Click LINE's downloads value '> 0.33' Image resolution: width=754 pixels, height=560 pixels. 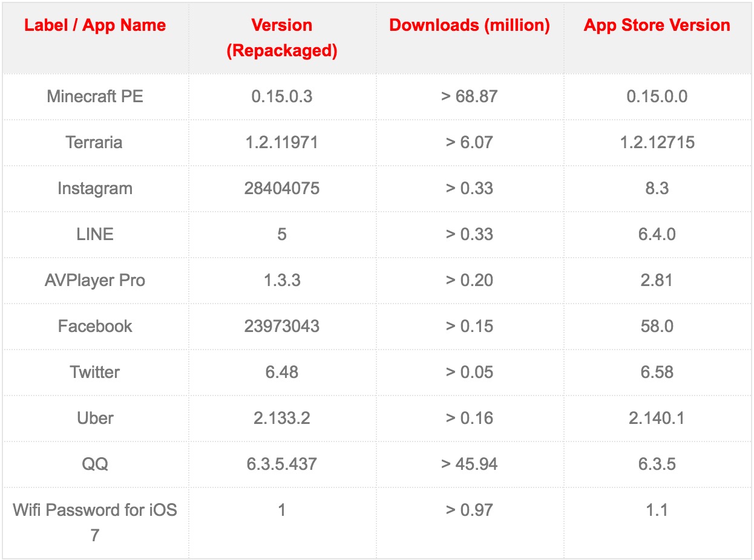pos(470,234)
